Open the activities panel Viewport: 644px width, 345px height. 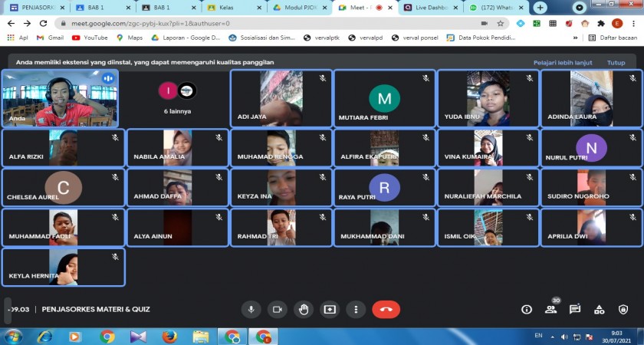click(x=600, y=310)
